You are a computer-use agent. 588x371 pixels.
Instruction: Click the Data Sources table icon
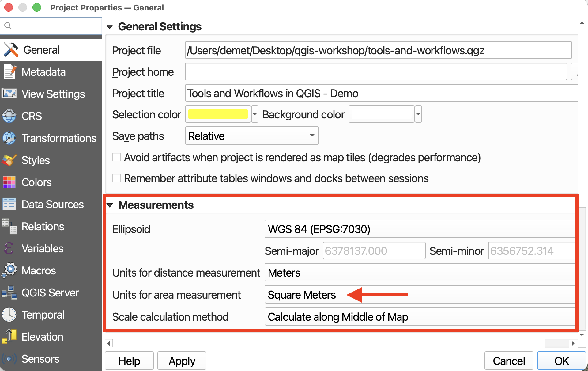point(9,204)
